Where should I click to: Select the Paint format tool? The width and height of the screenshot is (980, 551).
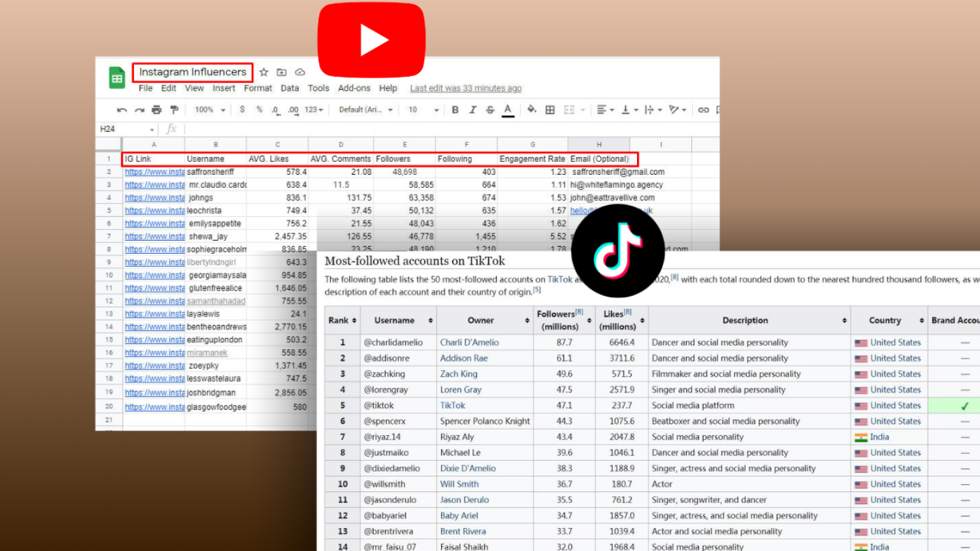point(174,110)
